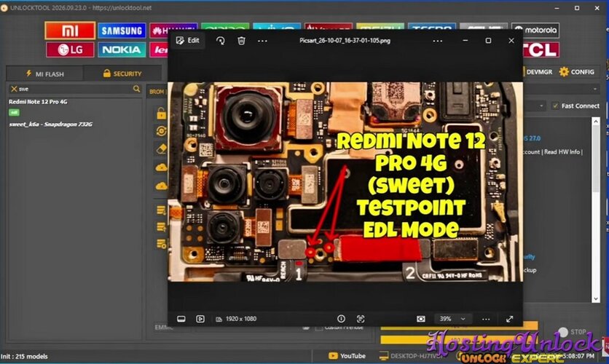Rotate the image in the photo viewer
Viewport: 609px width, 364px height.
(220, 40)
